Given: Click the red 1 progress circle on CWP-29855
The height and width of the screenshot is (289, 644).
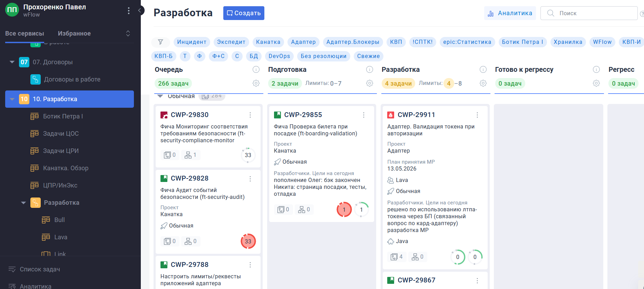Looking at the screenshot, I should click(x=344, y=210).
